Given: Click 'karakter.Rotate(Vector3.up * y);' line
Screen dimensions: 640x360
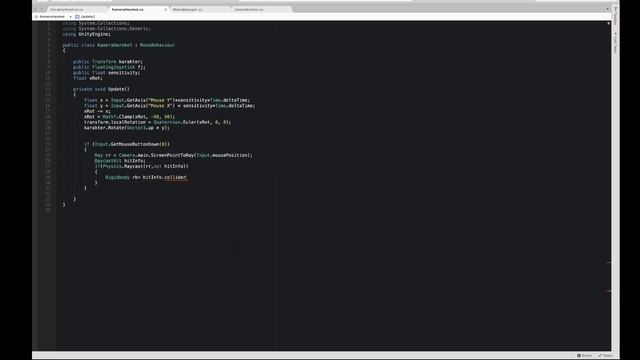Looking at the screenshot, I should [x=127, y=128].
